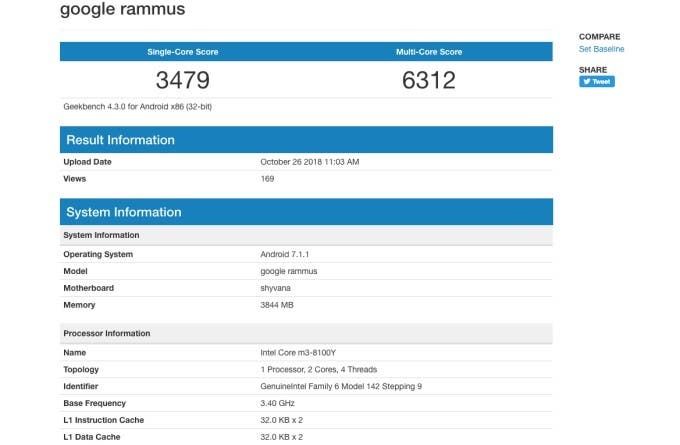Click the Base Frequency label

coord(95,403)
